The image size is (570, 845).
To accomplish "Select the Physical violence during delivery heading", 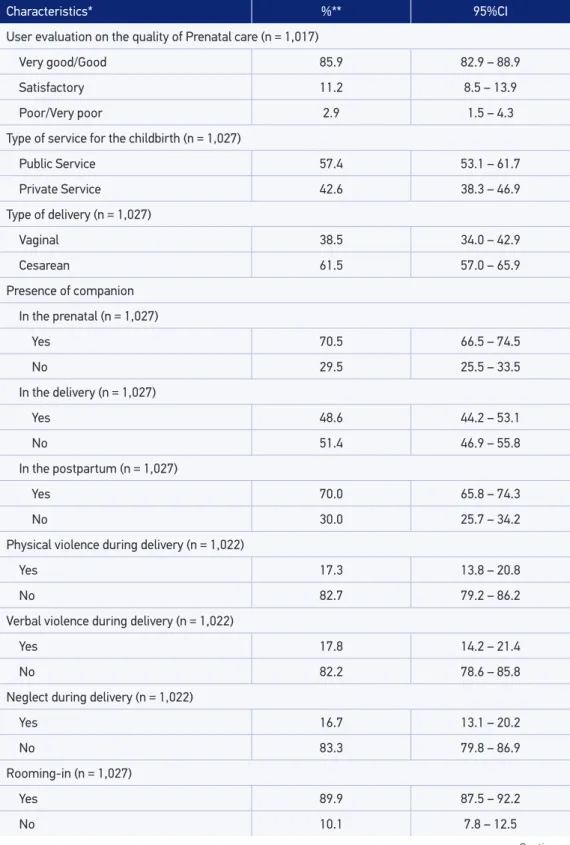I will point(125,545).
